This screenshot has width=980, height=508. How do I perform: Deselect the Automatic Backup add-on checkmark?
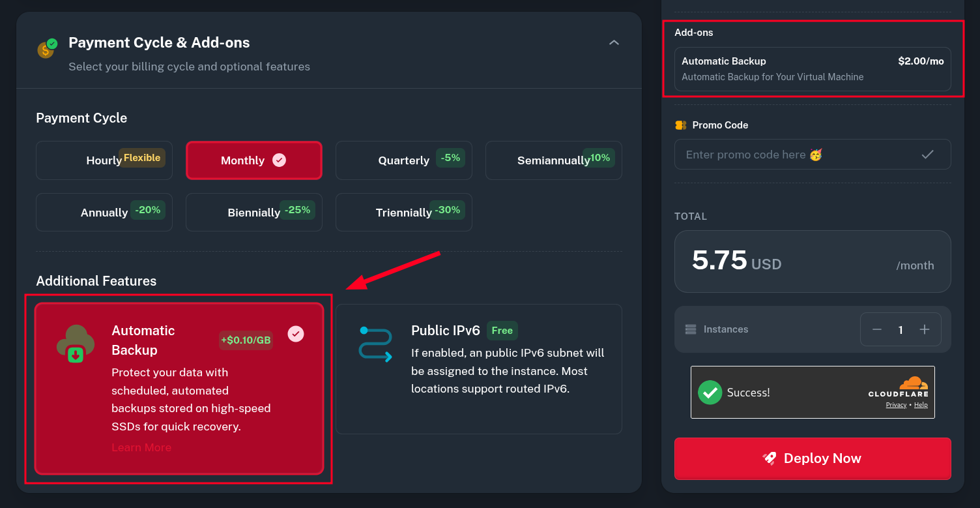coord(296,334)
